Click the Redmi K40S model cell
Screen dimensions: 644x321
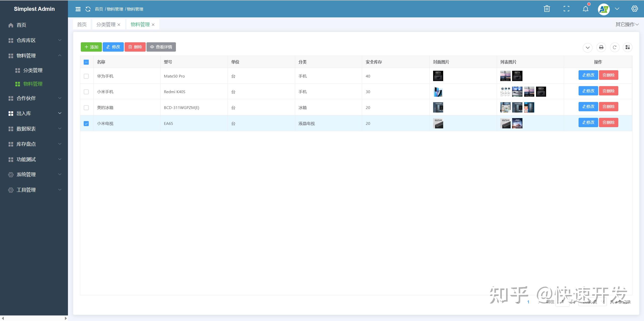[x=194, y=92]
